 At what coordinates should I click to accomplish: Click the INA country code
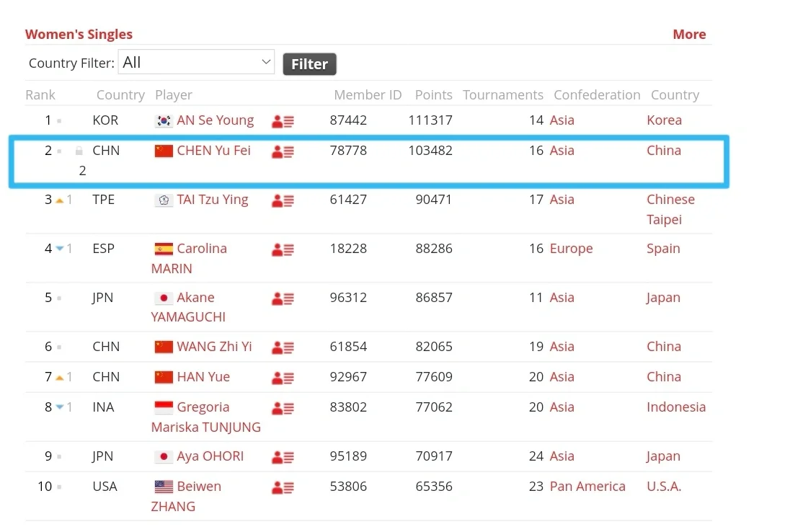click(x=104, y=407)
